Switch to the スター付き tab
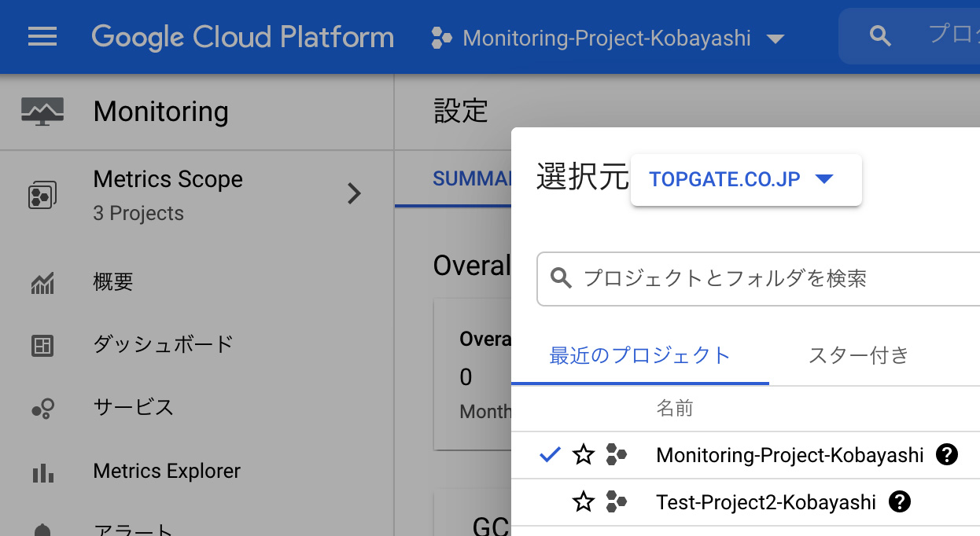Viewport: 980px width, 536px height. click(859, 356)
